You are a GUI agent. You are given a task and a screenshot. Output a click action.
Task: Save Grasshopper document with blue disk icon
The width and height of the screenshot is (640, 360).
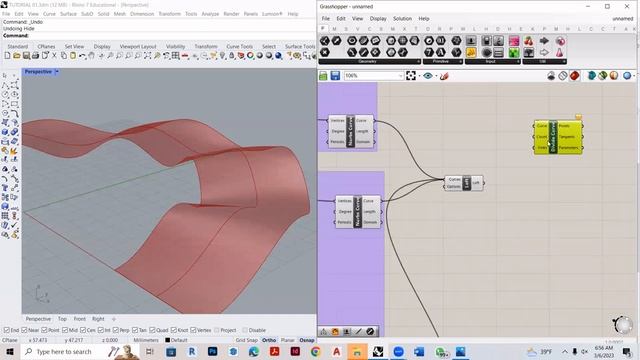[x=335, y=76]
